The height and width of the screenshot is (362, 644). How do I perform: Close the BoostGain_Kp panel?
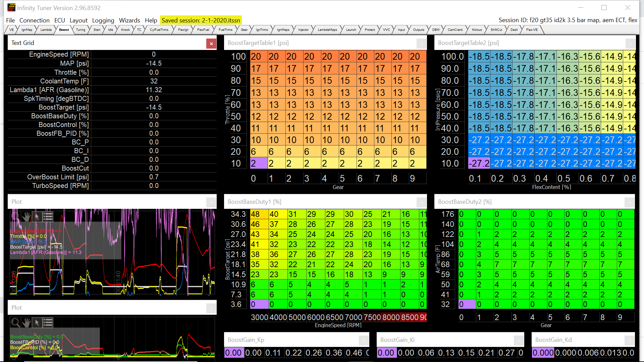click(364, 341)
